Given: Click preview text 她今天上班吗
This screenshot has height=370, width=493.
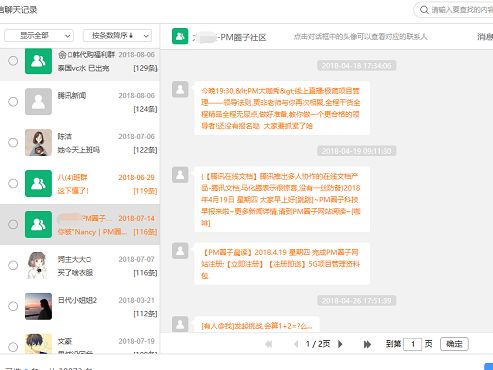Looking at the screenshot, I should (79, 150).
